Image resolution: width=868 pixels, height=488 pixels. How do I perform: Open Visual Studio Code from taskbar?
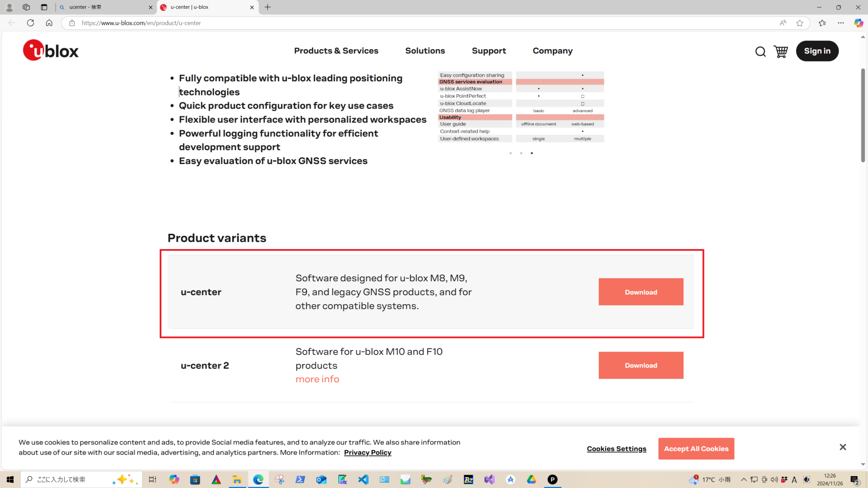click(363, 480)
